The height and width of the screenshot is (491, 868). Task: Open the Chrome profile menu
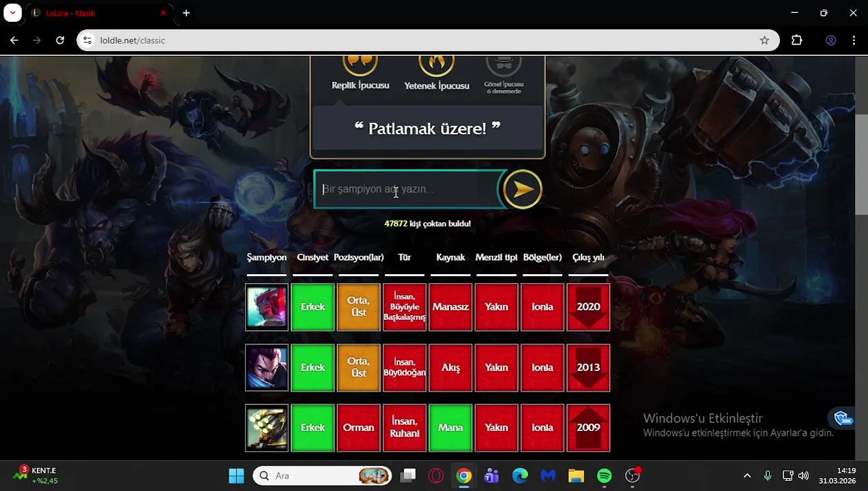tap(830, 40)
